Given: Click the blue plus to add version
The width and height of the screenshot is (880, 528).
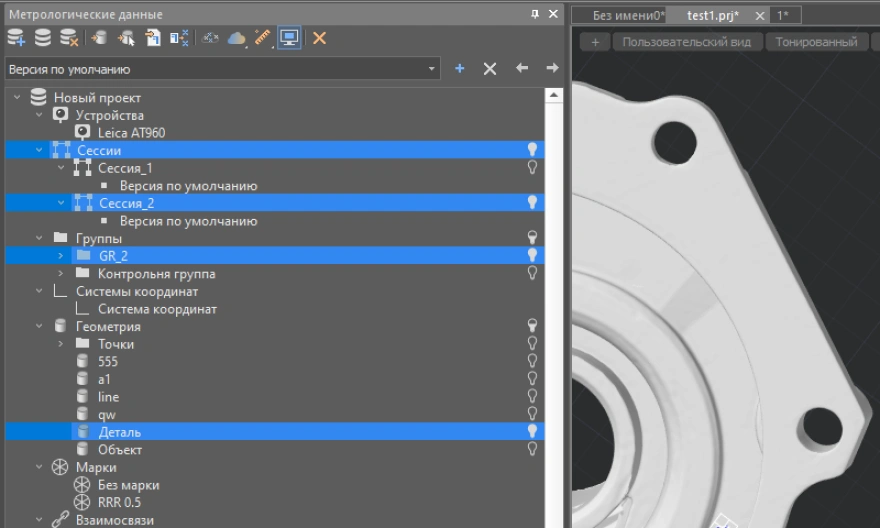Looking at the screenshot, I should (x=460, y=69).
